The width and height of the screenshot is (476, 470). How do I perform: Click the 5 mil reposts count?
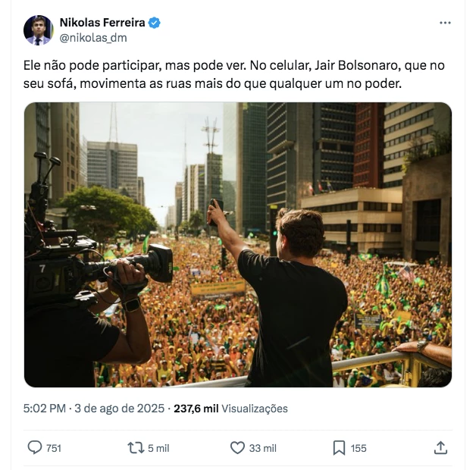point(158,448)
